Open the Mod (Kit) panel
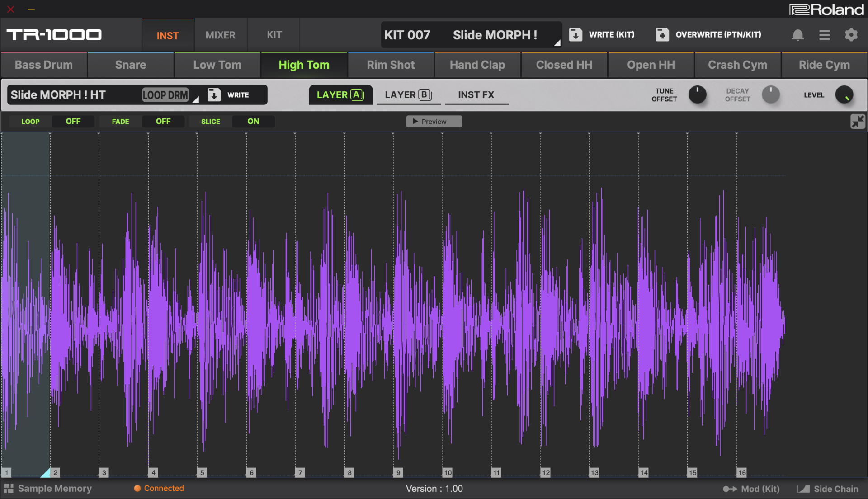 [751, 489]
